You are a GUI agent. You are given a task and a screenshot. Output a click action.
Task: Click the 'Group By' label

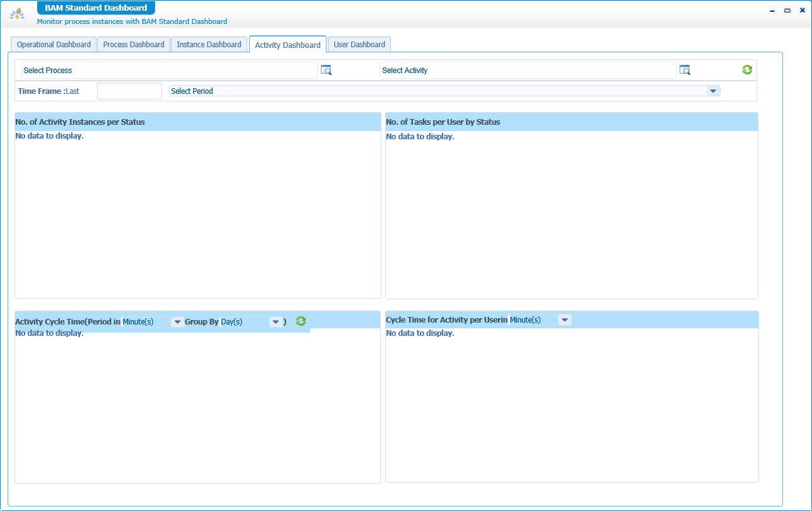pos(202,322)
